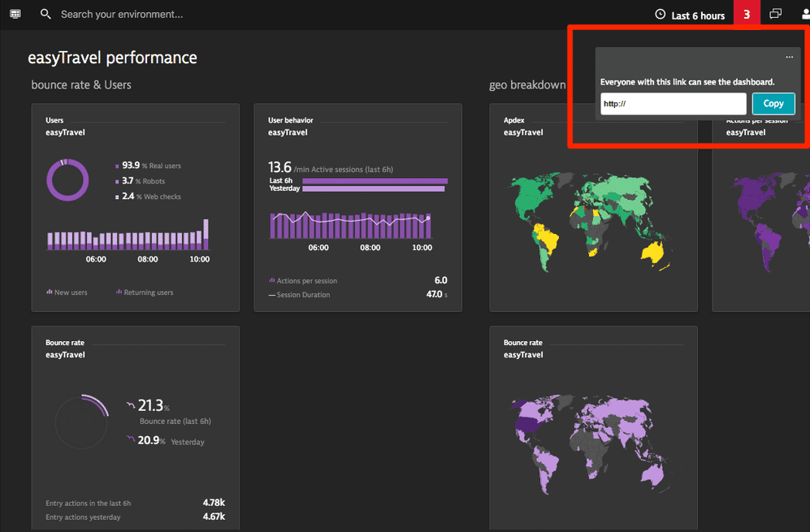Click 'Entry actions yesterday' row
Viewport: 810px width, 532px height.
click(x=135, y=517)
